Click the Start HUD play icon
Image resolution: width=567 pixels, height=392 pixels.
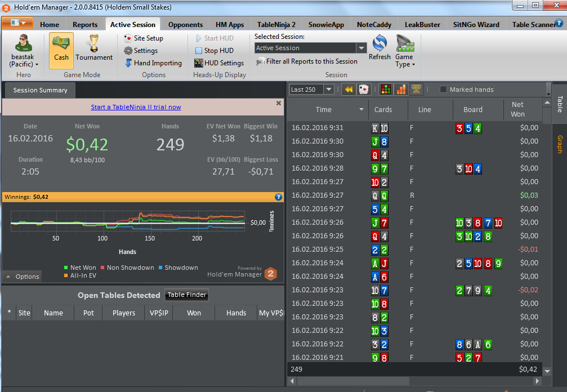coord(199,38)
